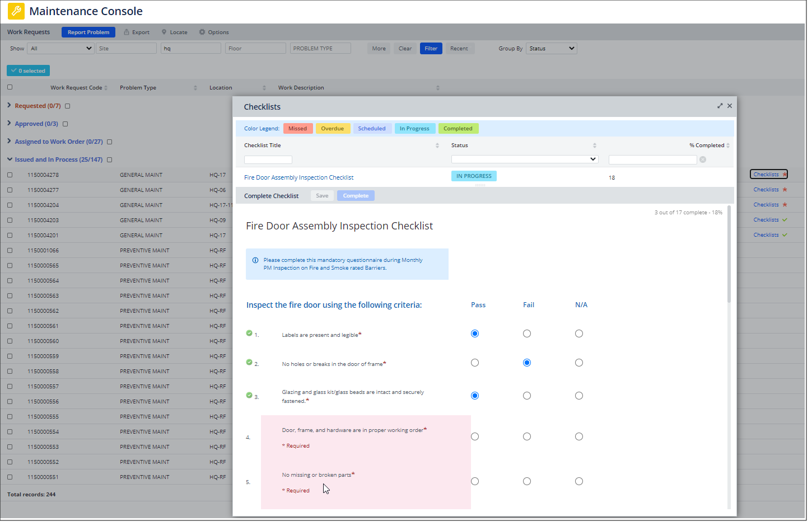Click the Missed color legend swatch
The image size is (812, 526).
point(298,128)
